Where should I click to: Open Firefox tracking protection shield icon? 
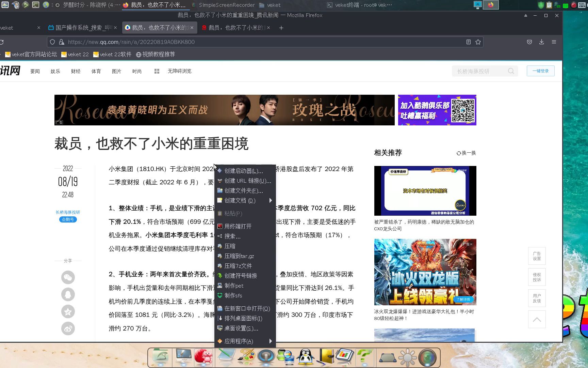[x=52, y=42]
